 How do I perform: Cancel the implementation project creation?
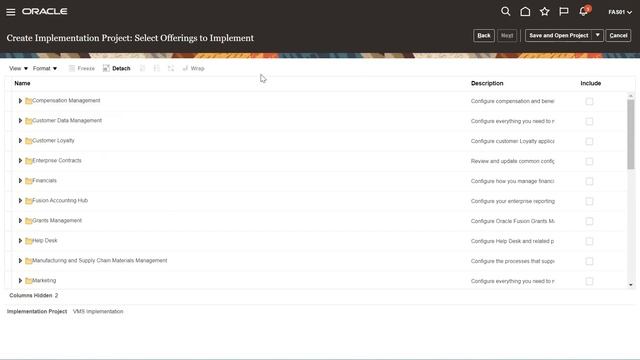pos(618,36)
